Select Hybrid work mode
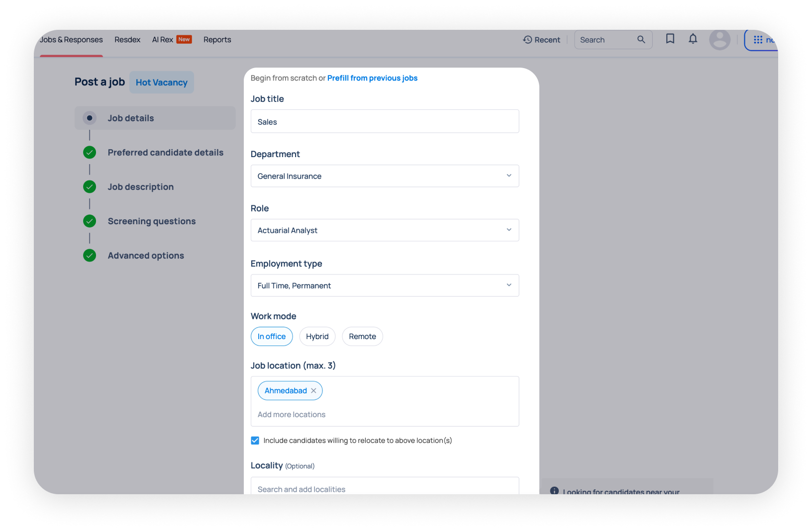Viewport: 812px width, 532px height. coord(317,337)
